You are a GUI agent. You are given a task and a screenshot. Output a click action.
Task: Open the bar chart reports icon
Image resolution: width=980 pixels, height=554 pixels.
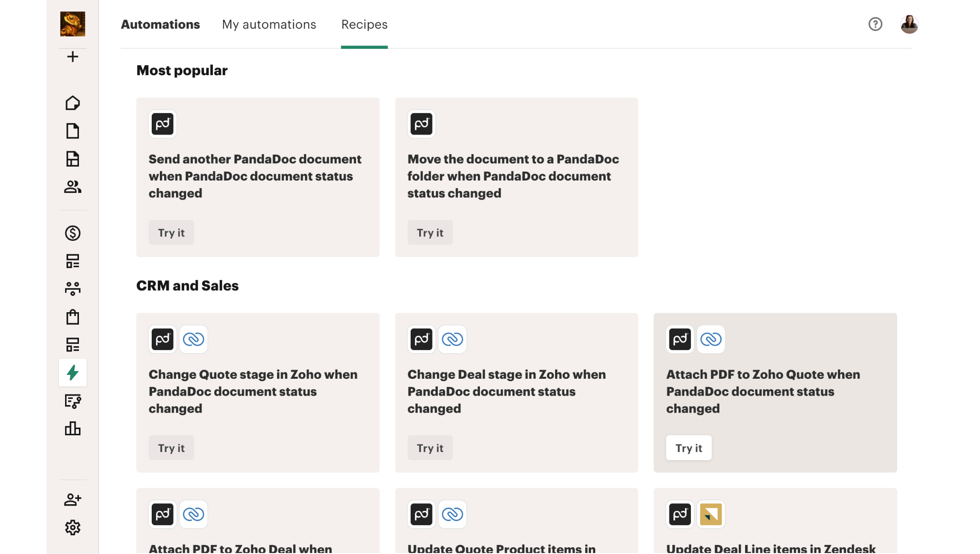pyautogui.click(x=73, y=429)
